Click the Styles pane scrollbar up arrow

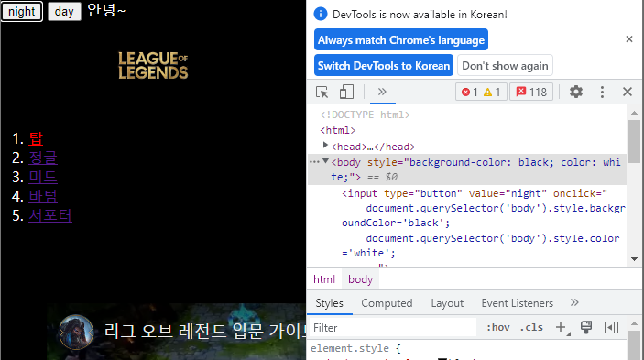634,323
